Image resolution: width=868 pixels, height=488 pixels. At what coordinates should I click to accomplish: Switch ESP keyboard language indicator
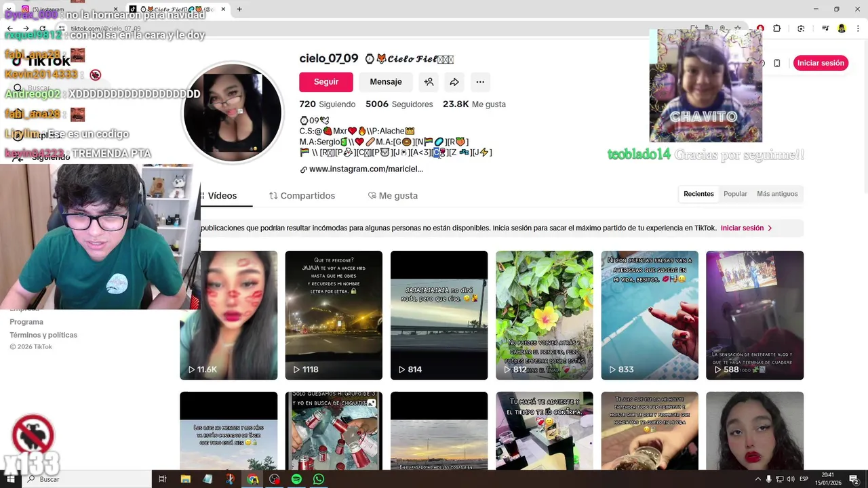tap(804, 479)
